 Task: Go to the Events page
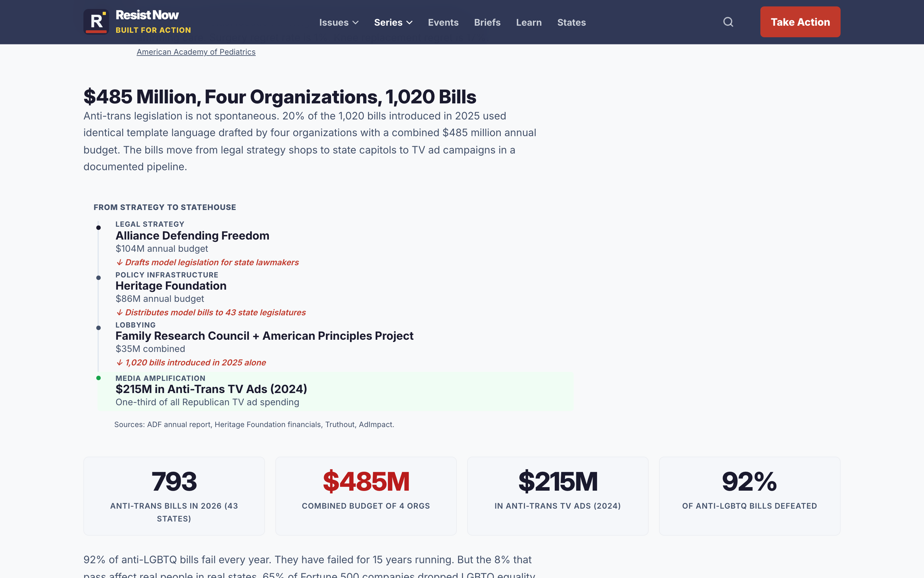443,22
